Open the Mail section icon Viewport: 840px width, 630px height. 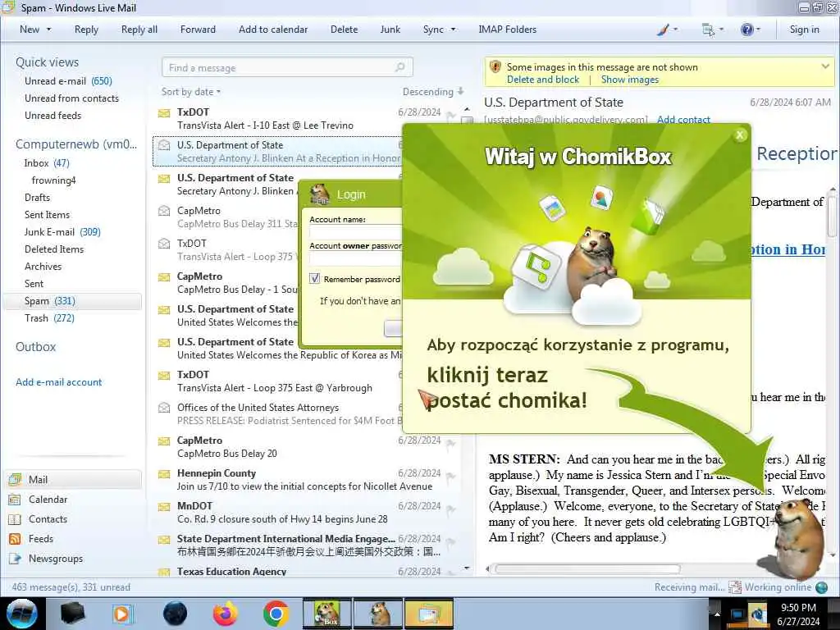[15, 479]
